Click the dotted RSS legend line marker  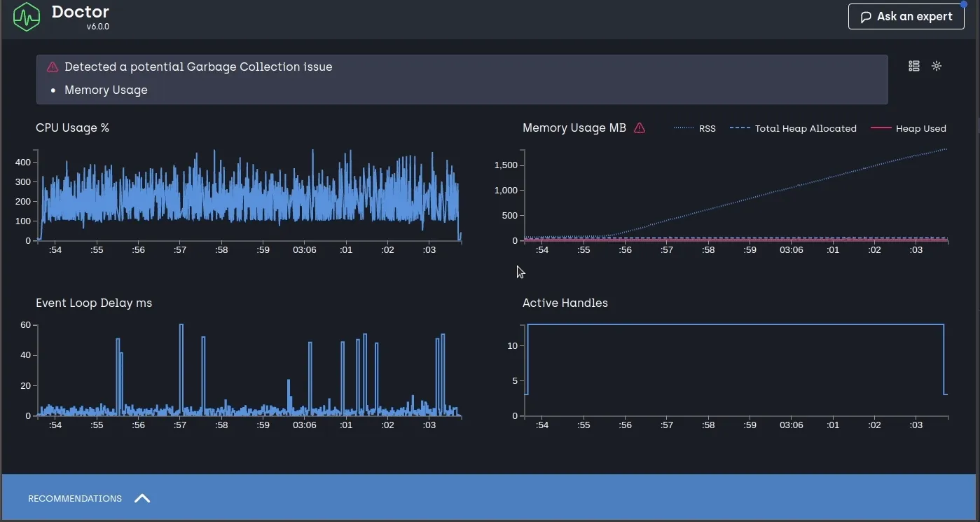pyautogui.click(x=684, y=129)
